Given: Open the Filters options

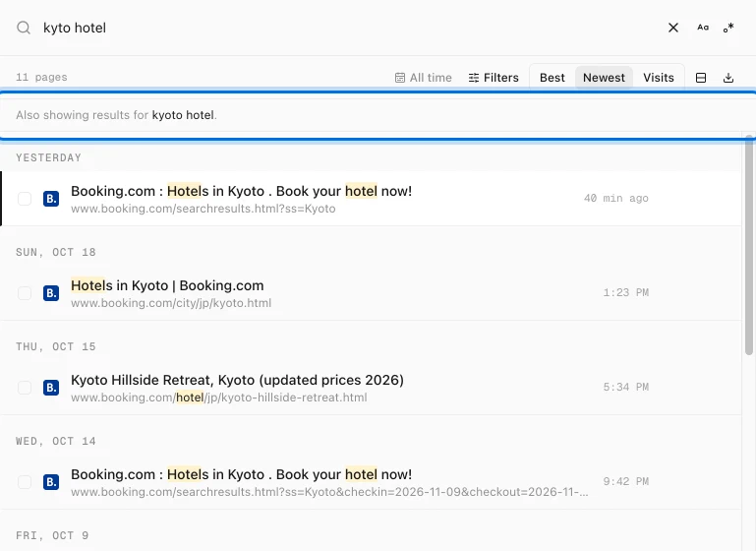Looking at the screenshot, I should [x=494, y=78].
